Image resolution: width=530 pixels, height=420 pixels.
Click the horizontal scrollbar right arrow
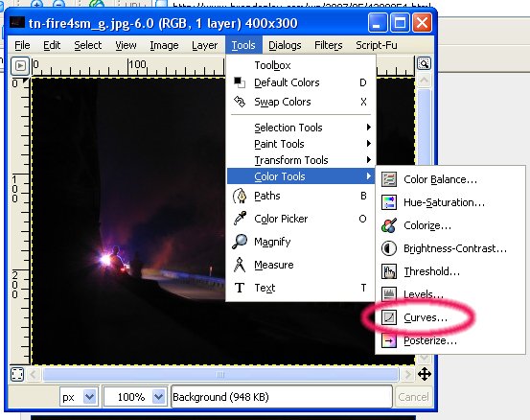(x=407, y=374)
